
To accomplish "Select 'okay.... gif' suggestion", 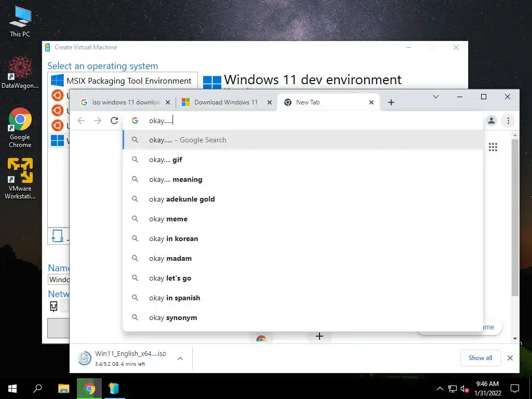I will coord(303,159).
